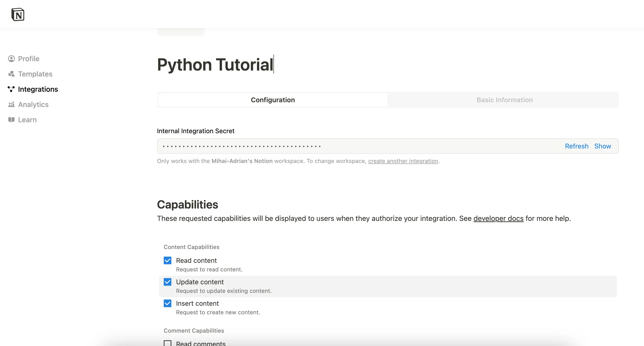Click the masked secret token field

387,146
